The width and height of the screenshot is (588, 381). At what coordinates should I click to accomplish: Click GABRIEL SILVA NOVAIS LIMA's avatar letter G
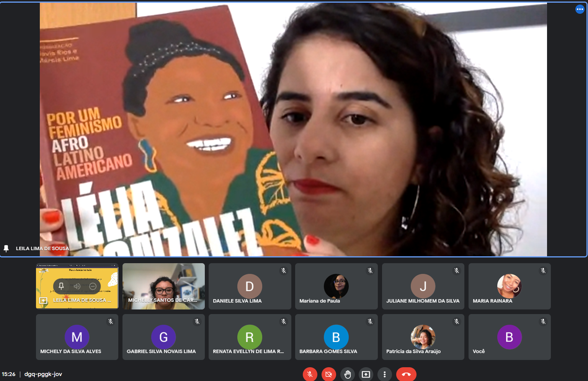163,337
